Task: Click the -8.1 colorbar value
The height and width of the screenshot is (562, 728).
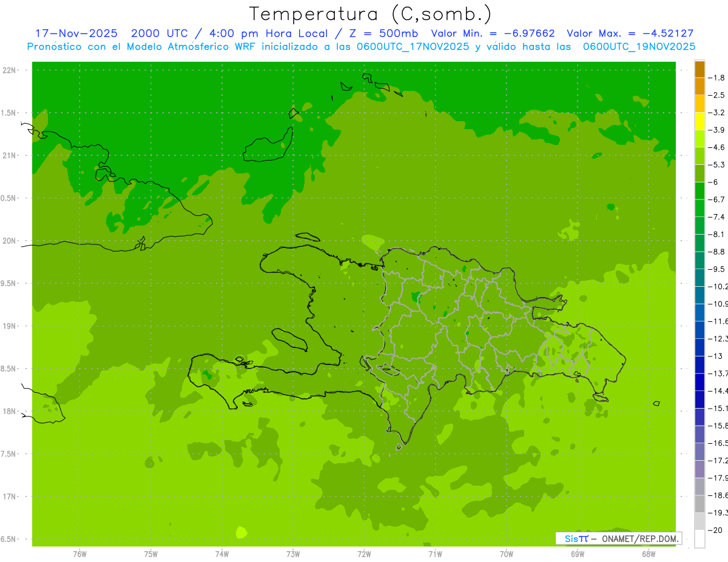Action: click(716, 234)
